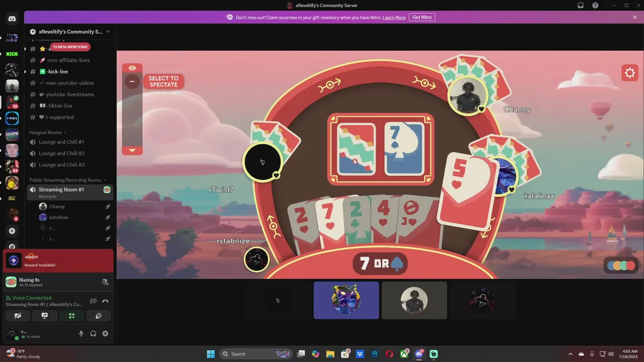Follow the Learn More Nitro link

394,17
